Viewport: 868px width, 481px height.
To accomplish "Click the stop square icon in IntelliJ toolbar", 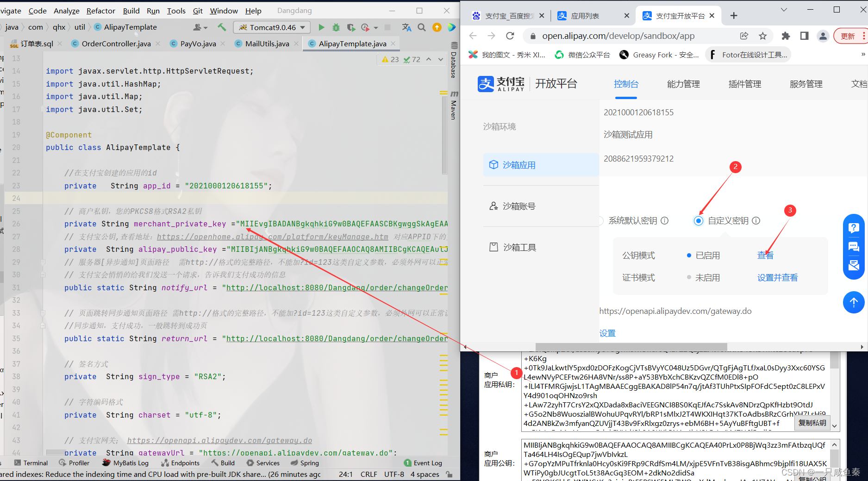I will (387, 27).
